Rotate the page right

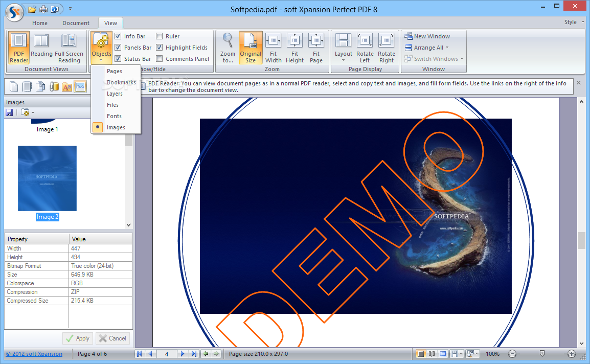(387, 48)
